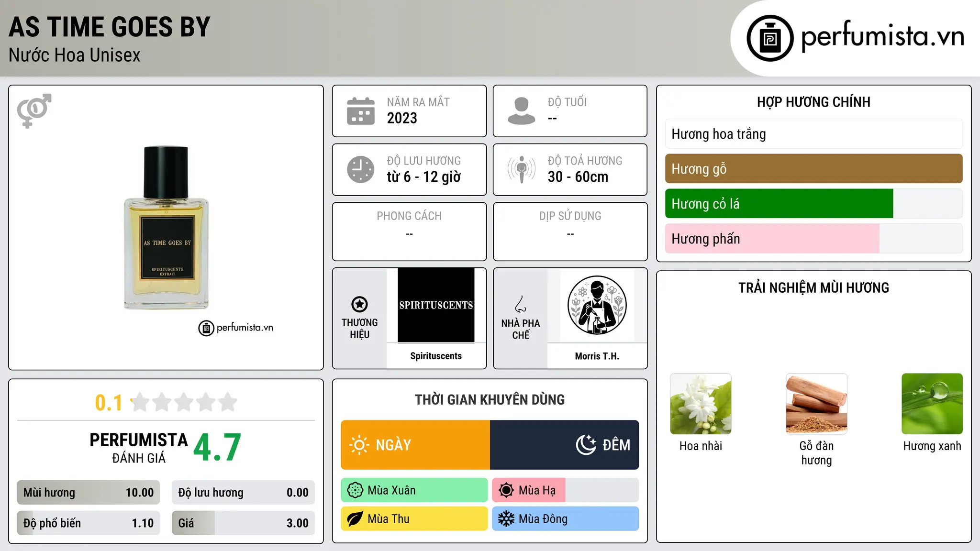Select the orange Ngày daytime segment
980x551 pixels.
(x=415, y=445)
